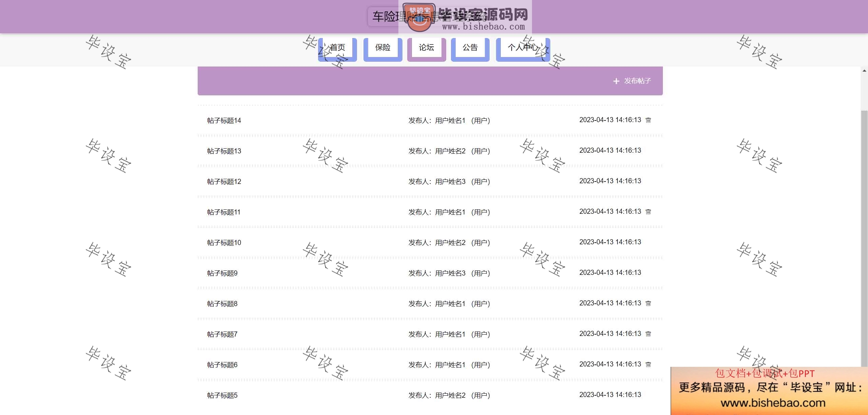This screenshot has width=868, height=415.
Task: Click the 发布帖子 publish post button
Action: (637, 81)
